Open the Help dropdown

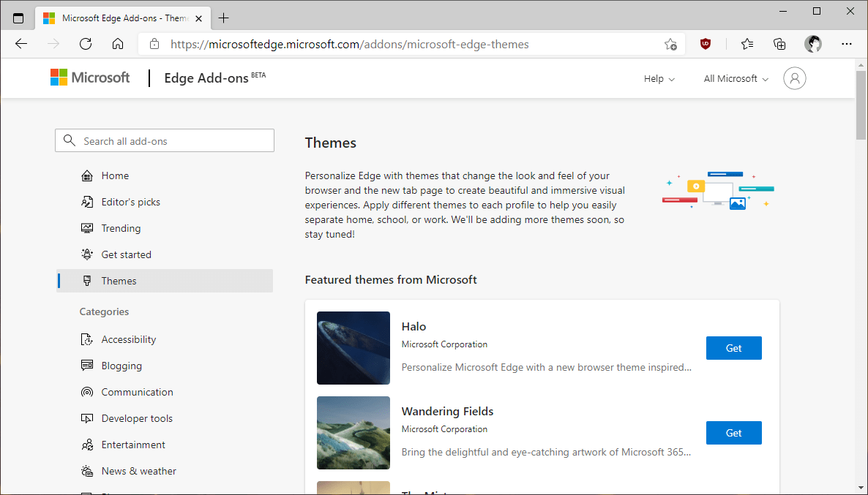click(658, 78)
